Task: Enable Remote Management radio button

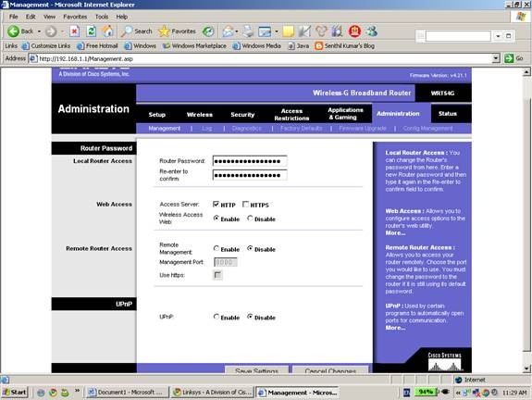Action: pyautogui.click(x=217, y=248)
